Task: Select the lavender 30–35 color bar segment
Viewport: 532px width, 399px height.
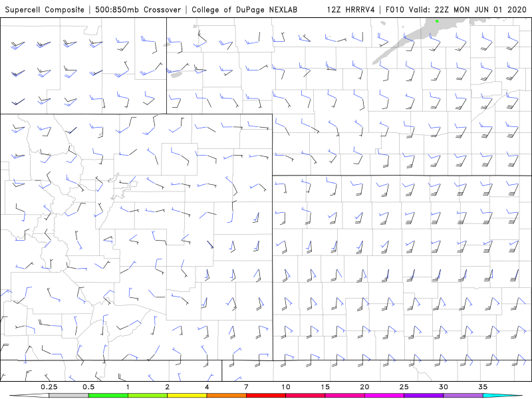Action: coord(463,396)
